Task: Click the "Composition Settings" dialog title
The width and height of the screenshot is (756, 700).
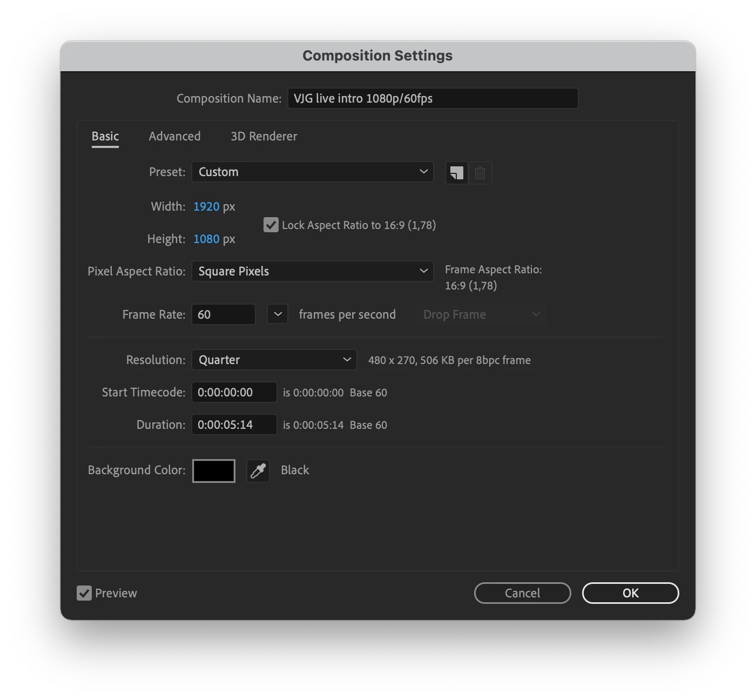Action: [x=377, y=56]
